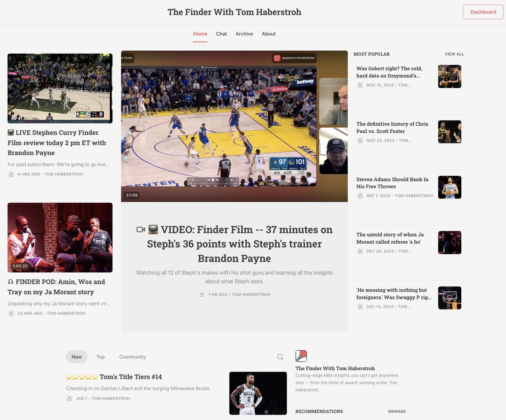
Task: Click 'Checking in on Damian Lillard' subtitle
Action: coord(138,388)
